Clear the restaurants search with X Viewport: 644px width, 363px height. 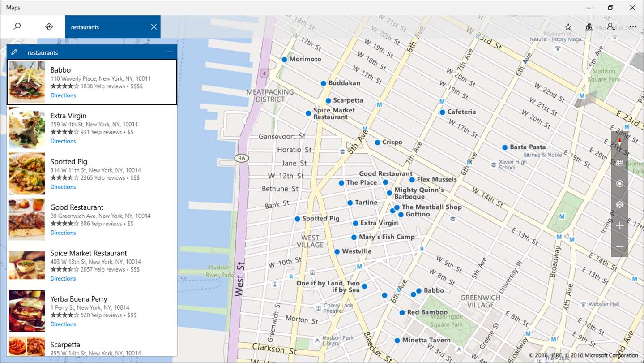[x=154, y=27]
